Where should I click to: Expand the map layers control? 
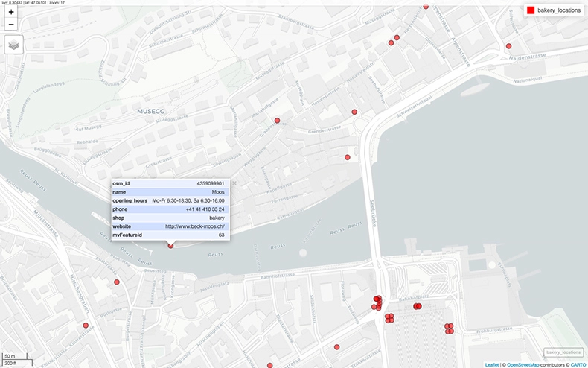tap(14, 44)
